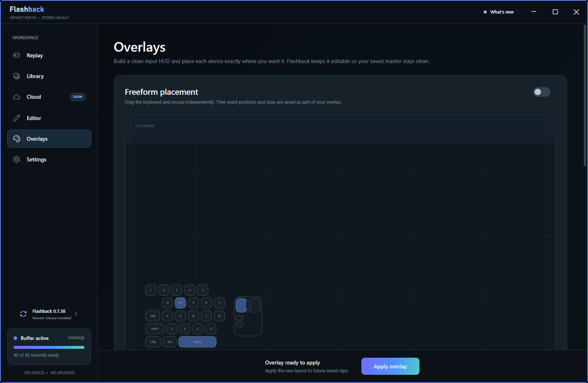Expand Flashback 0.7.38 release details chevron
The width and height of the screenshot is (588, 383).
click(x=76, y=314)
